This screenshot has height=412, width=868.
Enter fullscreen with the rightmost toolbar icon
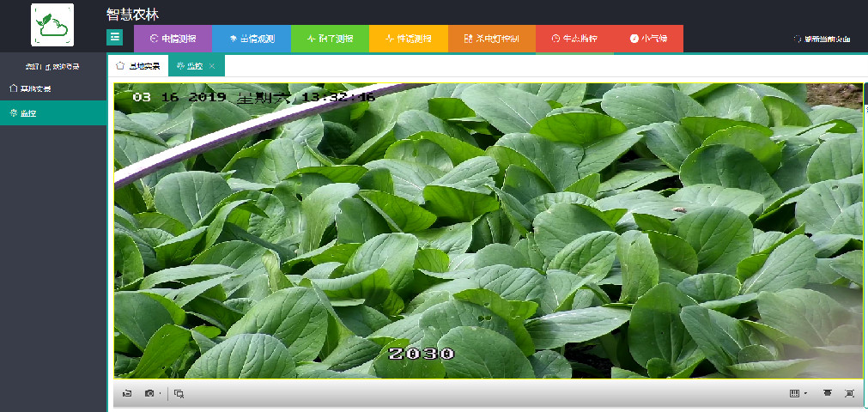coord(850,393)
